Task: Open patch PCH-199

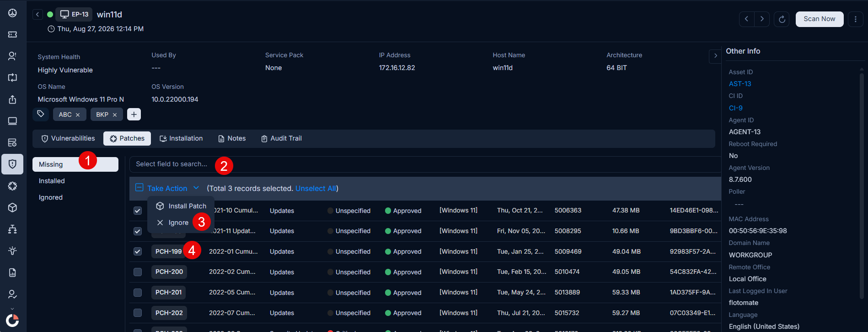Action: (168, 251)
